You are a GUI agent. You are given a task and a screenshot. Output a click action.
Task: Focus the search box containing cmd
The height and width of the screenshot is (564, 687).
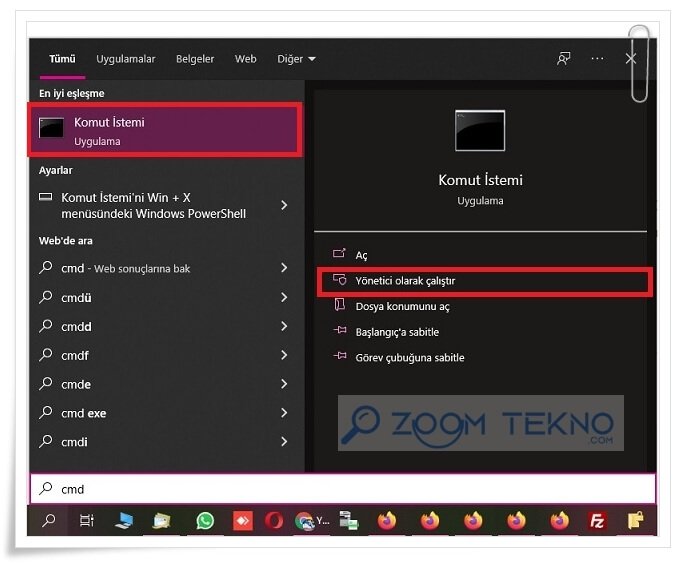343,489
